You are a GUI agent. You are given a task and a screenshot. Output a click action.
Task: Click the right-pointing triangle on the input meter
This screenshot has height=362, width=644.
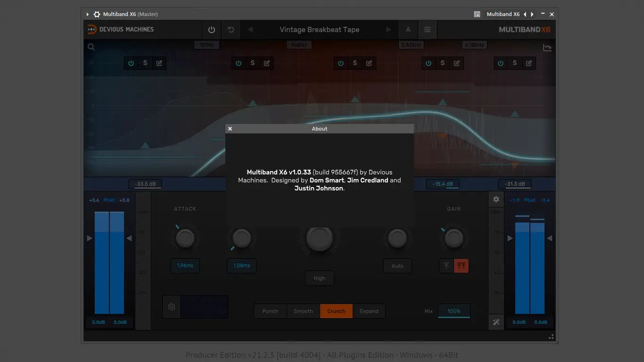click(90, 239)
